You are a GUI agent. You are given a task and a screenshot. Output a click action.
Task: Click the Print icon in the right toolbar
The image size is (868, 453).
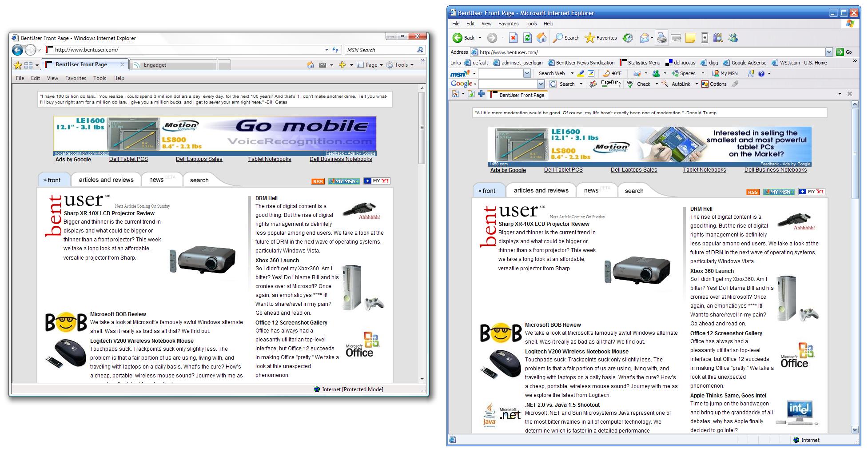tap(661, 38)
